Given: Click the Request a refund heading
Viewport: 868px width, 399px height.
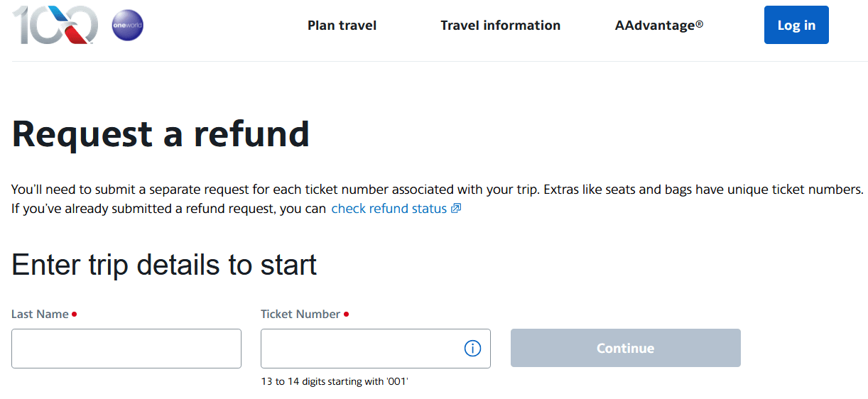Looking at the screenshot, I should tap(161, 133).
